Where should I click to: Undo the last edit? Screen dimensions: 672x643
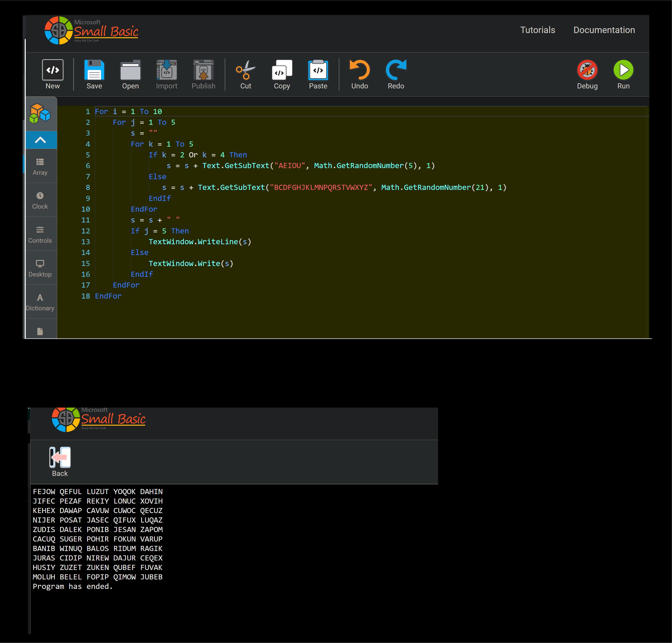pyautogui.click(x=359, y=74)
